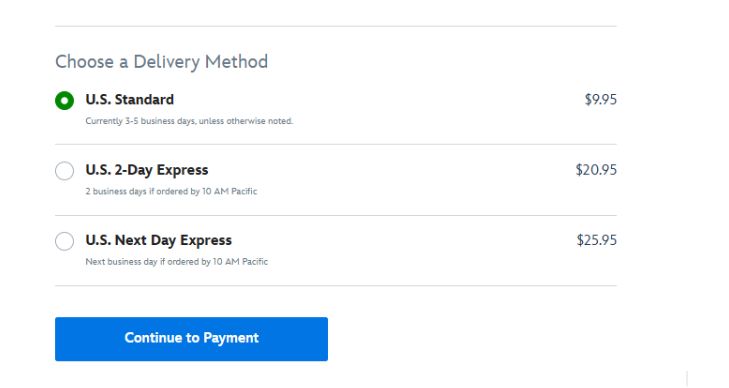The width and height of the screenshot is (729, 388).
Task: Choose the U.S. 2-Day Express radio button
Action: coord(64,171)
